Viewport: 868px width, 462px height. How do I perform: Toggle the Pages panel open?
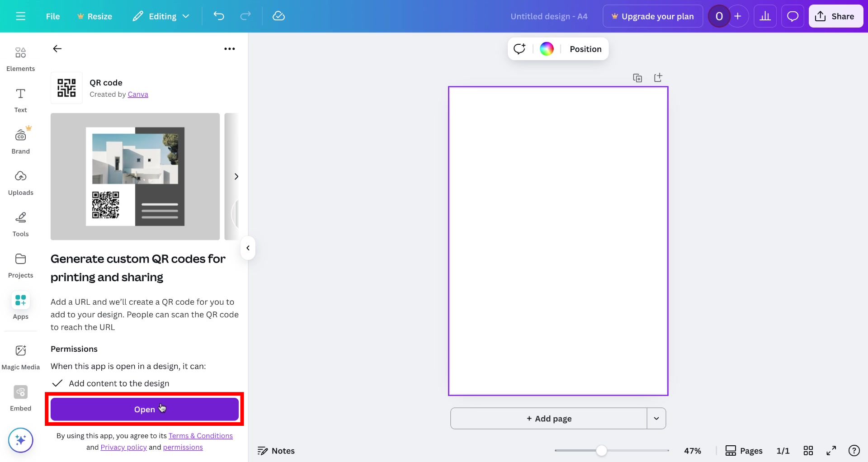pyautogui.click(x=744, y=450)
